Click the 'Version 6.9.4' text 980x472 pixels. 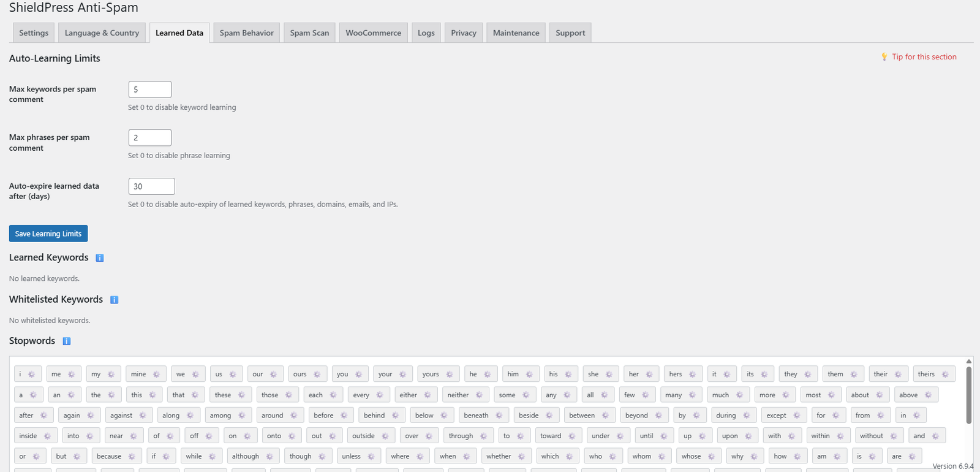point(953,466)
